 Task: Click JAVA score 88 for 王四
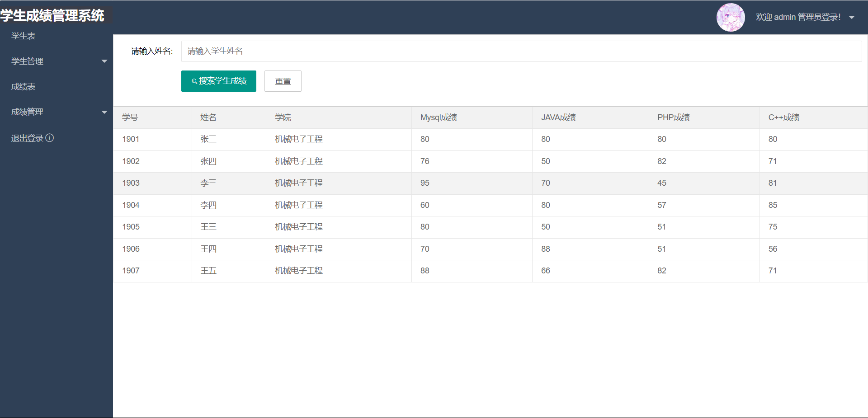pyautogui.click(x=546, y=249)
